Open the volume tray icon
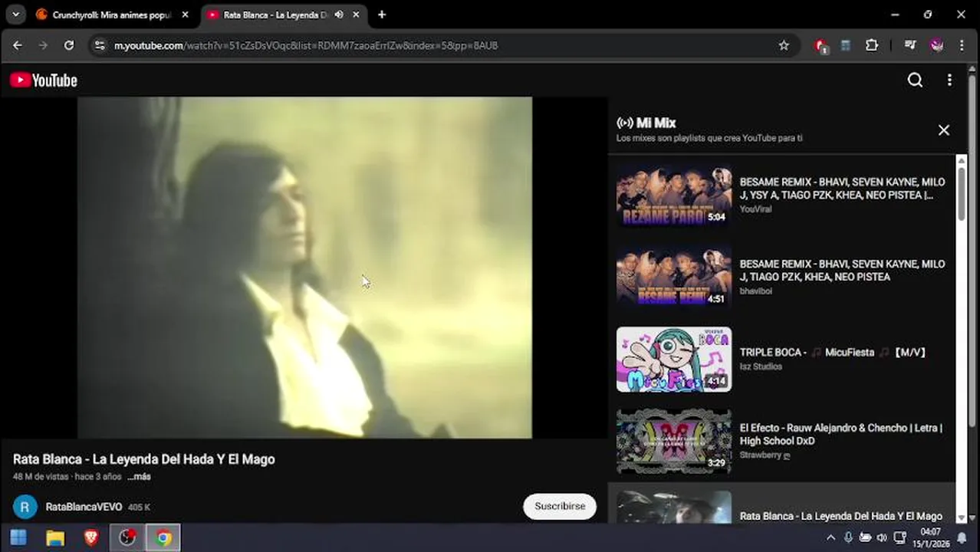The height and width of the screenshot is (552, 980). [883, 538]
